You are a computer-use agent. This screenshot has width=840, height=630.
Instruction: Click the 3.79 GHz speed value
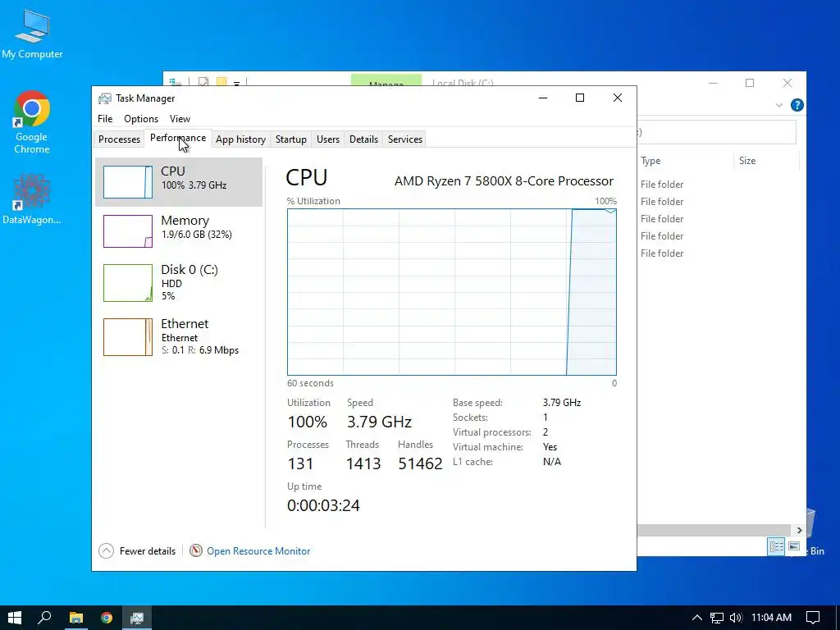coord(379,422)
